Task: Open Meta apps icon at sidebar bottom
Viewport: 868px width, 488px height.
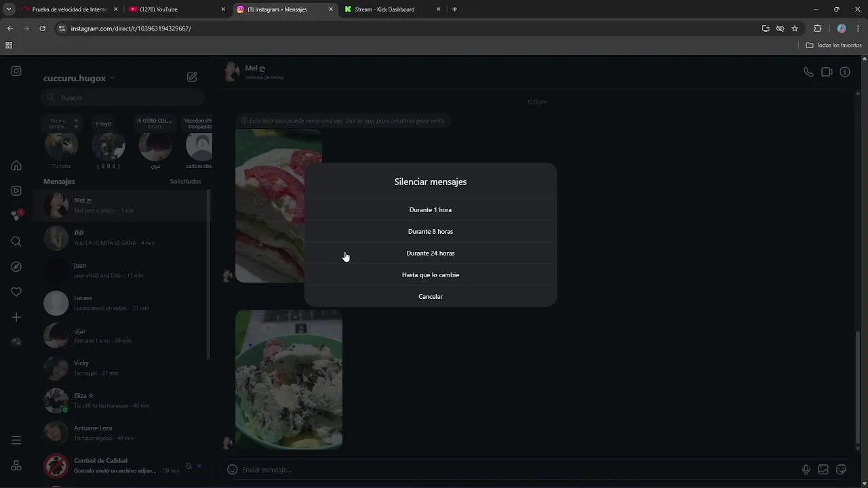Action: pyautogui.click(x=16, y=466)
